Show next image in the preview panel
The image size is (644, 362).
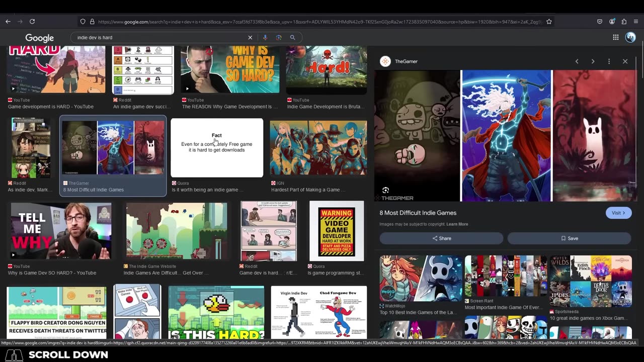pyautogui.click(x=593, y=61)
